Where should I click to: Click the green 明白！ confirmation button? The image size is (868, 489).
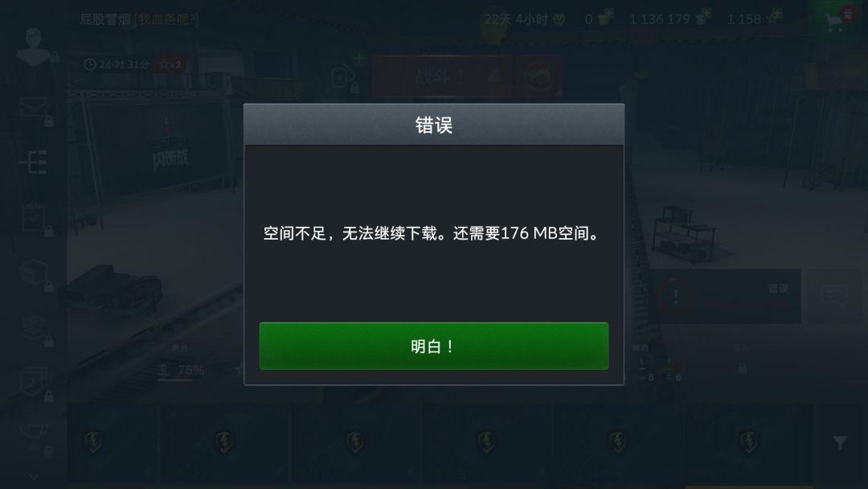433,346
